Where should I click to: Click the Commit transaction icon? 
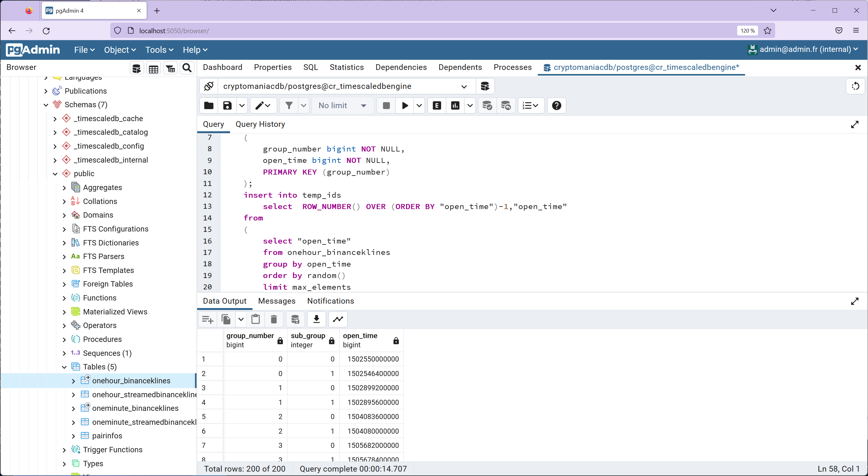(487, 106)
